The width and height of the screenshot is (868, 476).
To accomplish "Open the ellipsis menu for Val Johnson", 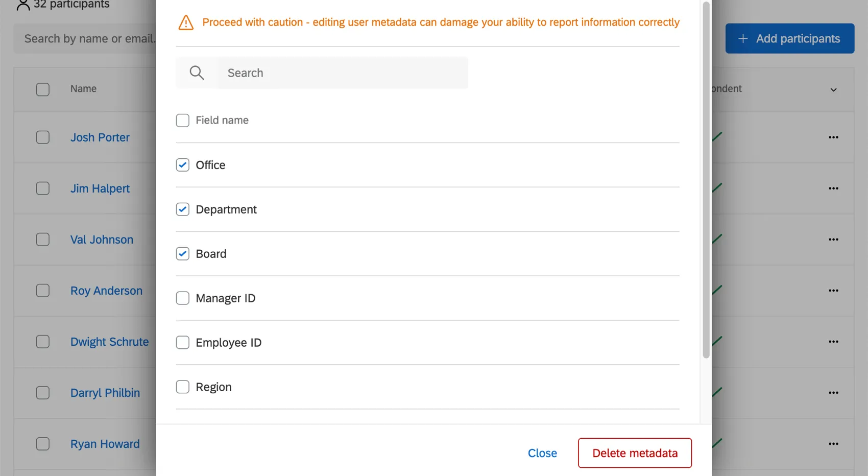I will pyautogui.click(x=833, y=240).
